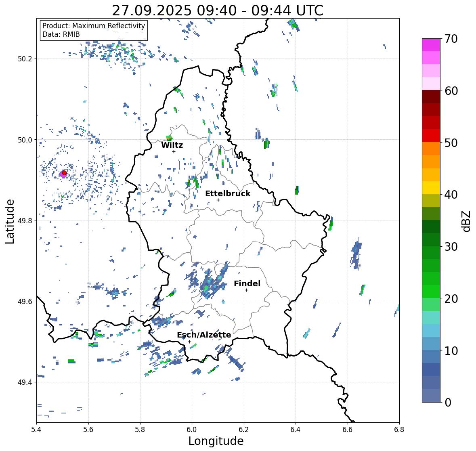476x451 pixels.
Task: Click the magenta top segment of the colorbar
Action: (431, 45)
